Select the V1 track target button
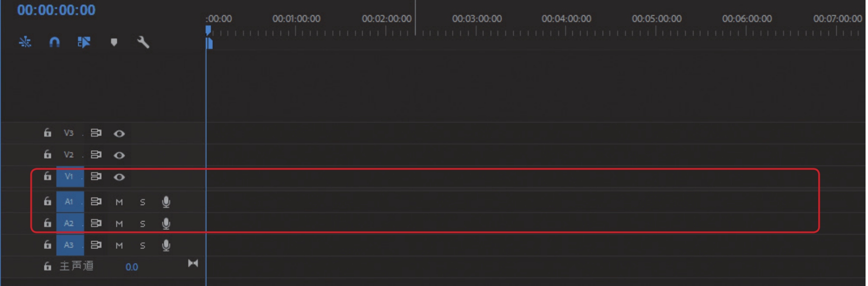Screen dimensions: 868x286 [69, 177]
